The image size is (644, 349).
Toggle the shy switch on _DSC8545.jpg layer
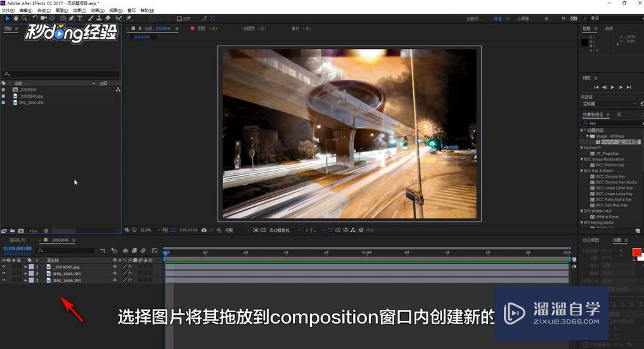(x=115, y=267)
